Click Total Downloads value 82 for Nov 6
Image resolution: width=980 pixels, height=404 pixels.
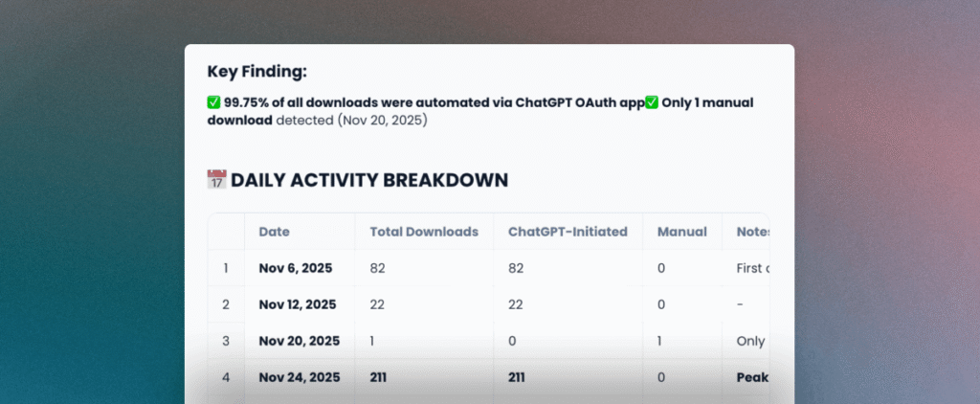[x=378, y=268]
